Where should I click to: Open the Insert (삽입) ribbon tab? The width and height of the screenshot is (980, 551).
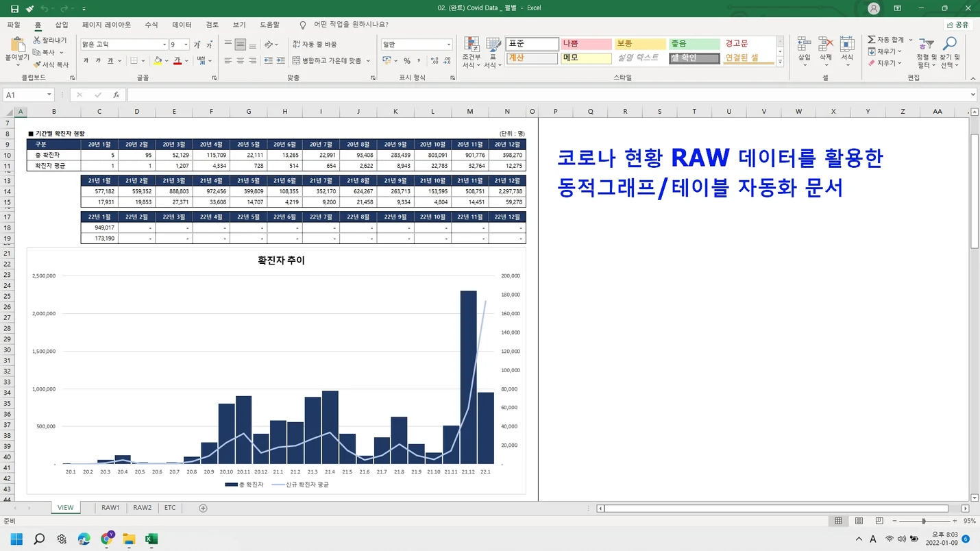[x=62, y=25]
